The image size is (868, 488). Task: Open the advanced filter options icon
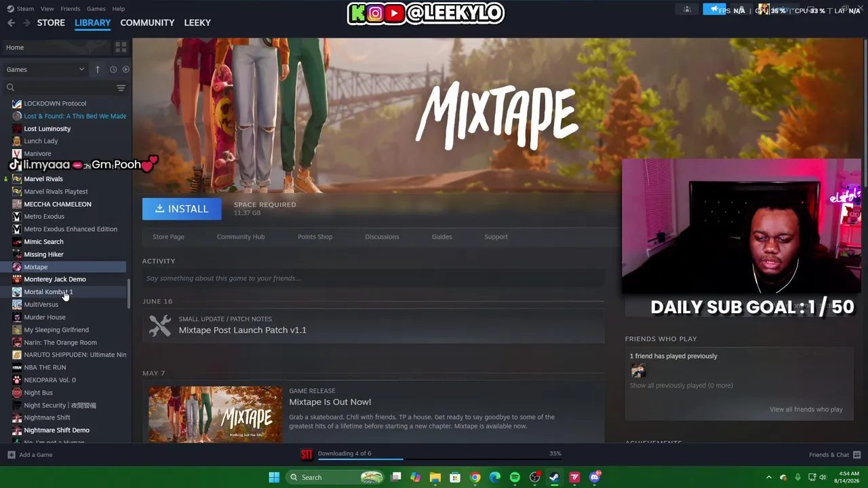121,87
